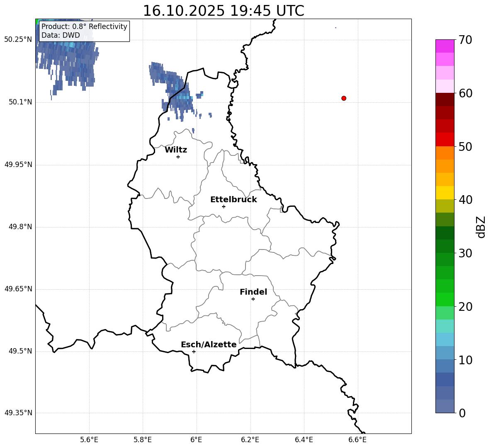Screen dimensions: 491x448
Task: Click the 'Product: 0.8° Reflectivity' text
Action: click(x=84, y=27)
